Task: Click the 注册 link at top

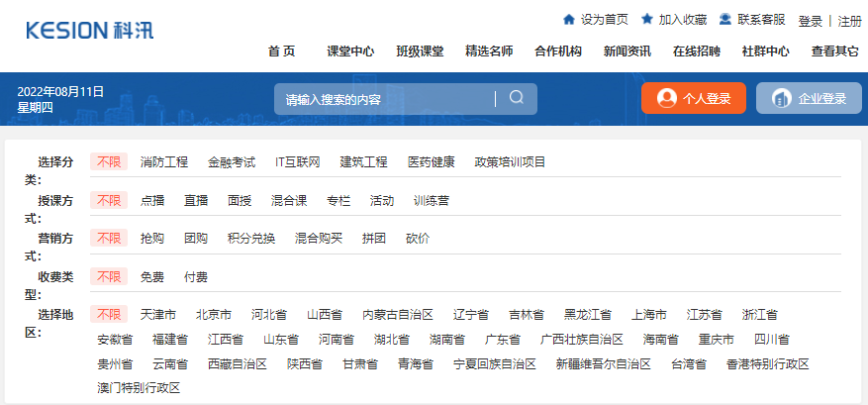Action: point(850,21)
